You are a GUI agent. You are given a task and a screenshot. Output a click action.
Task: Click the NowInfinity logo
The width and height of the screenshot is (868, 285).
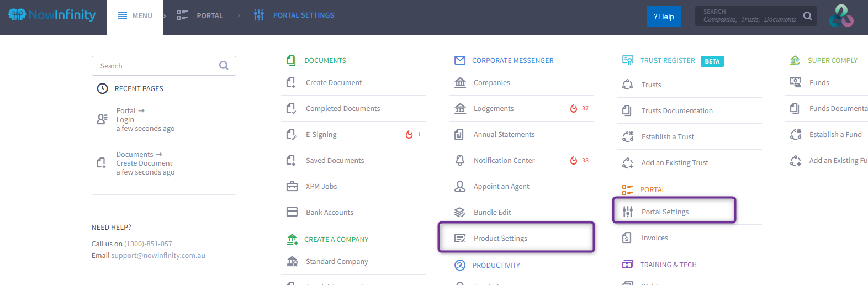pyautogui.click(x=52, y=15)
